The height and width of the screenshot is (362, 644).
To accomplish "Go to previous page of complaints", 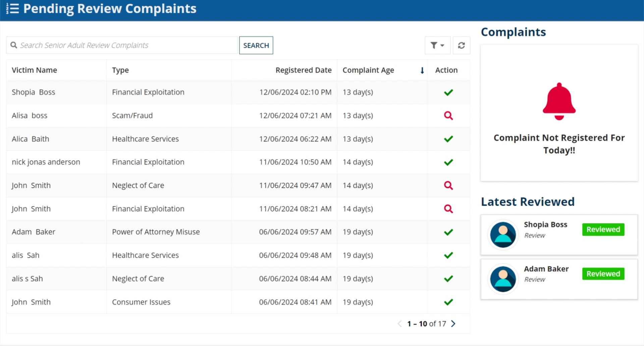I will pyautogui.click(x=399, y=324).
